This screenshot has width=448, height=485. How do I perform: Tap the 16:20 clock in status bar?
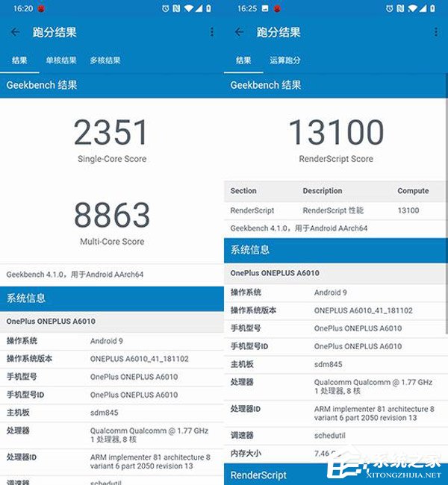(x=23, y=9)
